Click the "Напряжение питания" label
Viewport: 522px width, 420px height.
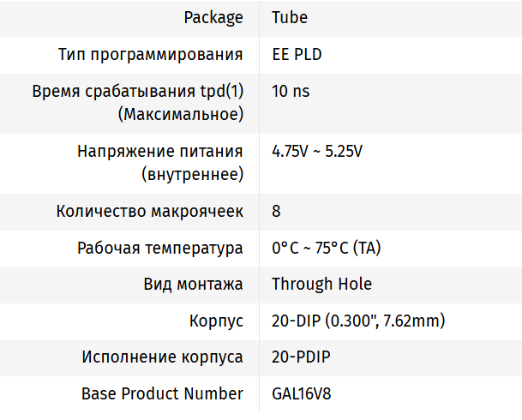[160, 152]
